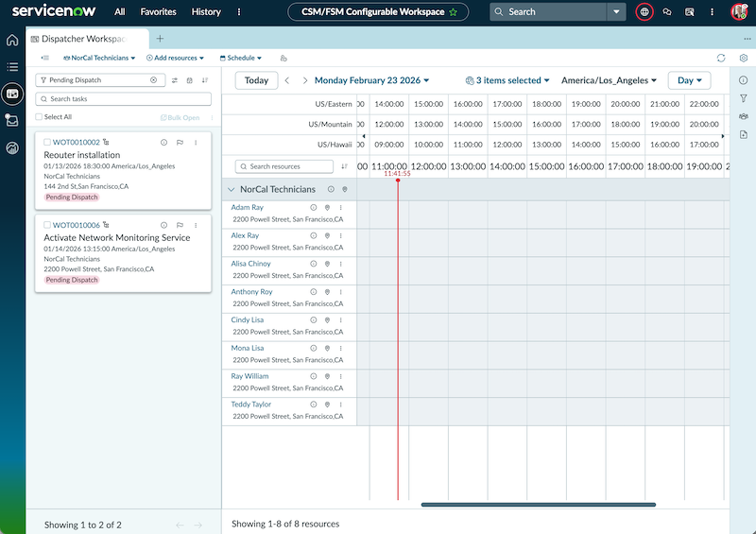Open the Ray William resource link
This screenshot has width=756, height=534.
[249, 376]
